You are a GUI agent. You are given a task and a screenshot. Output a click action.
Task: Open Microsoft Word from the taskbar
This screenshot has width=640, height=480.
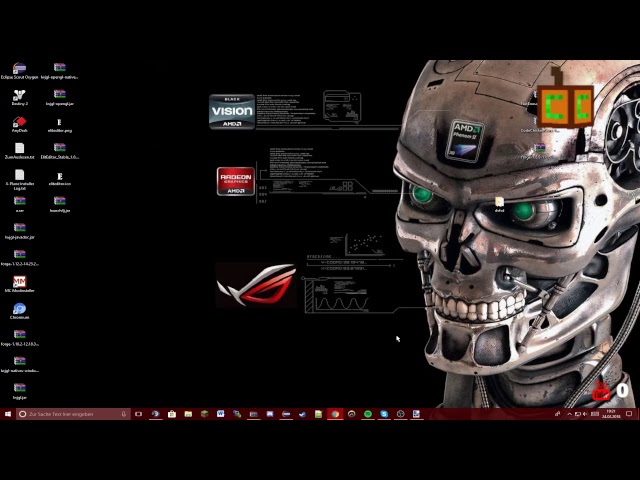tap(221, 414)
